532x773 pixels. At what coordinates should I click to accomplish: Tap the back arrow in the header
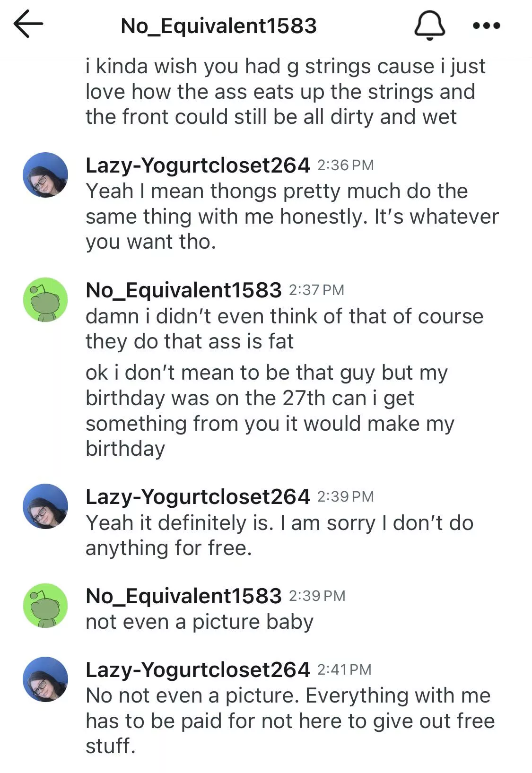(28, 25)
